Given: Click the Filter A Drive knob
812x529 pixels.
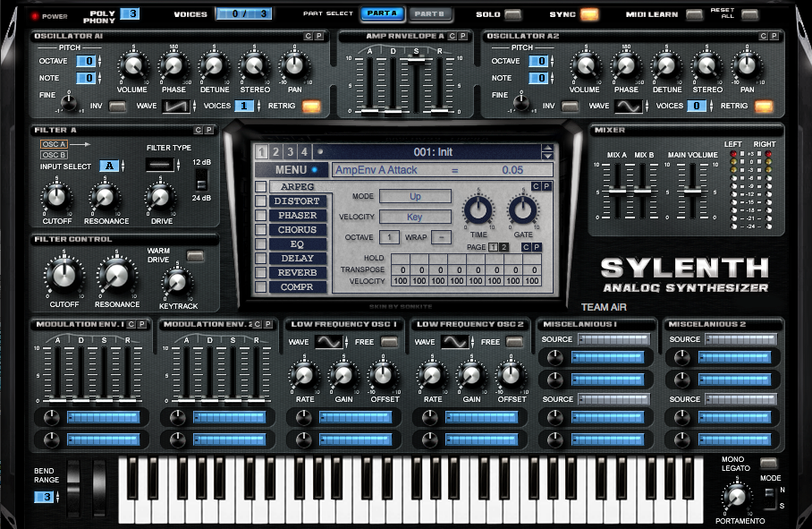Looking at the screenshot, I should pyautogui.click(x=160, y=197).
